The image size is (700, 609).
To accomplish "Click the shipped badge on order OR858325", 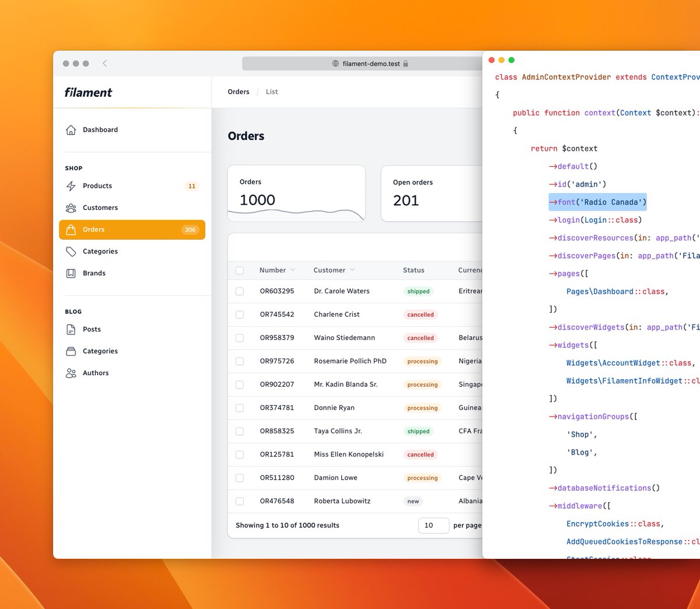I will [418, 431].
